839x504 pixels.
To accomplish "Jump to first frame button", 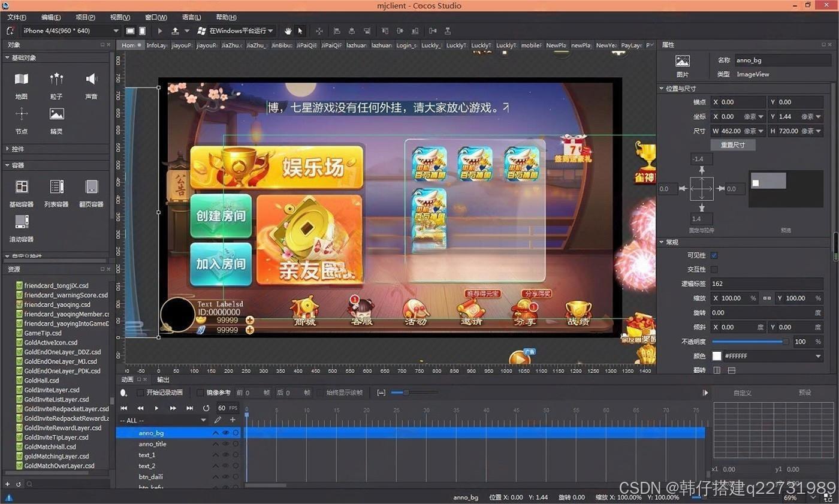I will click(x=125, y=408).
